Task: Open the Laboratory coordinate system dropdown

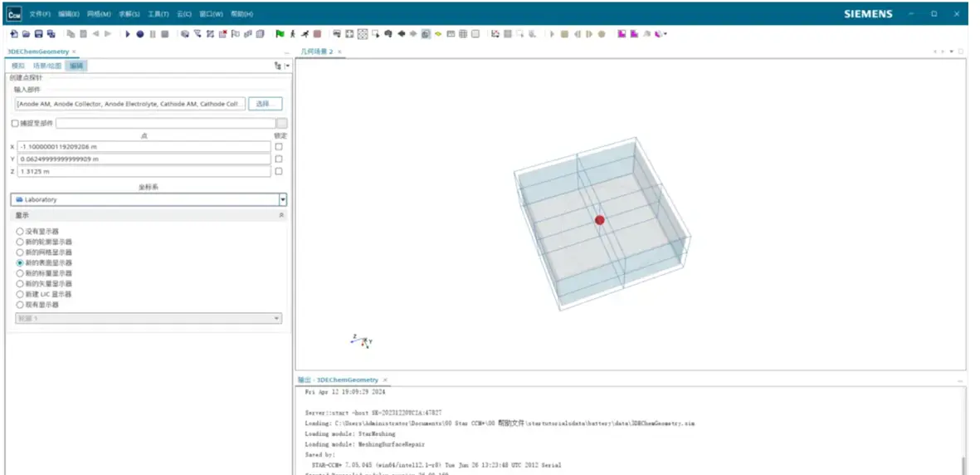Action: pyautogui.click(x=282, y=199)
